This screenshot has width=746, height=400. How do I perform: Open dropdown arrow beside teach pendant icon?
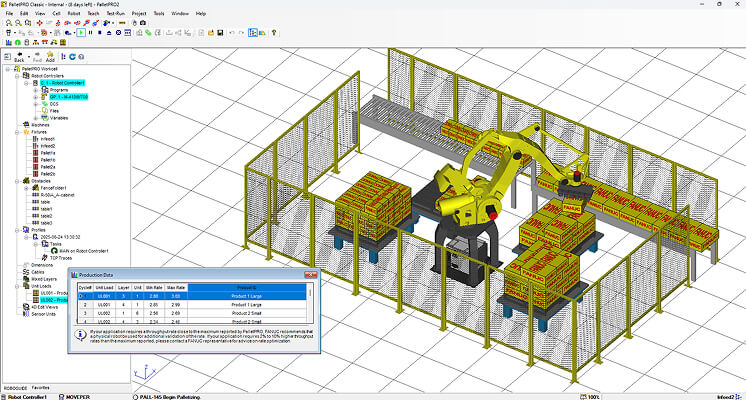coord(15,33)
